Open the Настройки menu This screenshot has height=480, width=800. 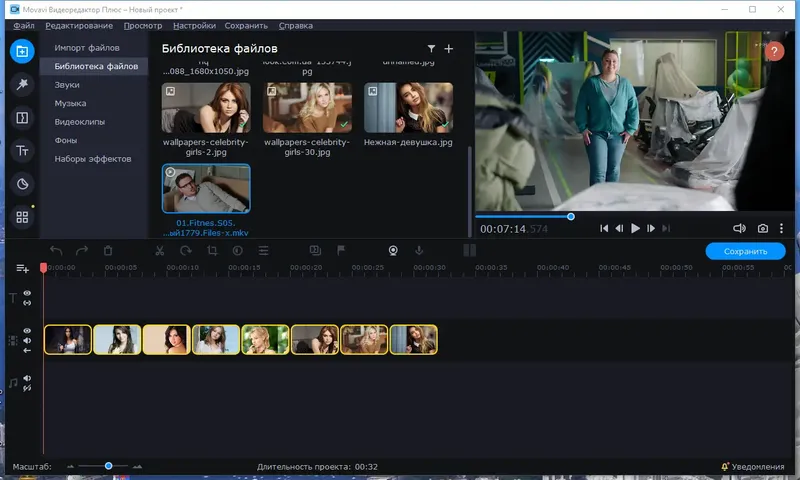[194, 26]
